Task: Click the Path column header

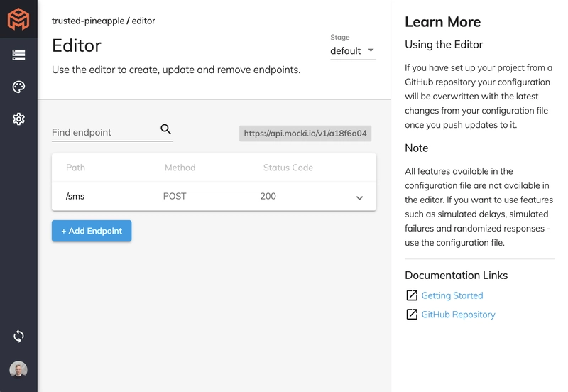Action: coord(75,168)
